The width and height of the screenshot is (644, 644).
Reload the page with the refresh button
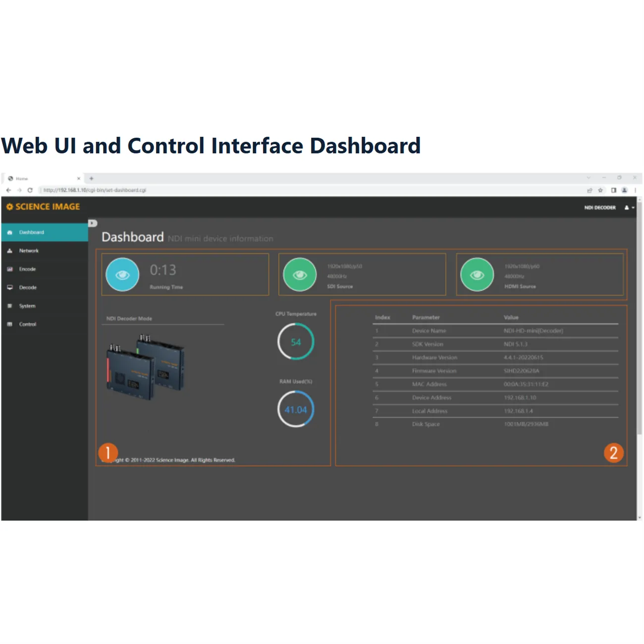30,190
